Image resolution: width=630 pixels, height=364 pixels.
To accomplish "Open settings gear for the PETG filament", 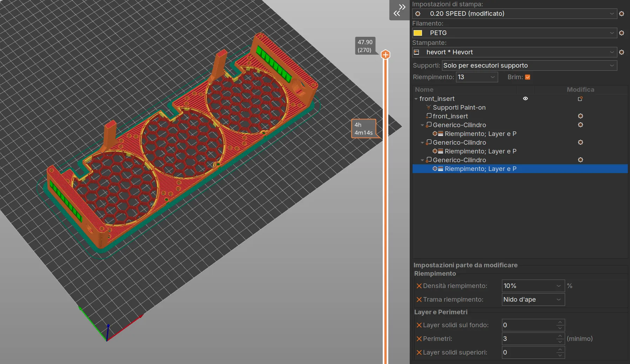I will click(x=622, y=33).
